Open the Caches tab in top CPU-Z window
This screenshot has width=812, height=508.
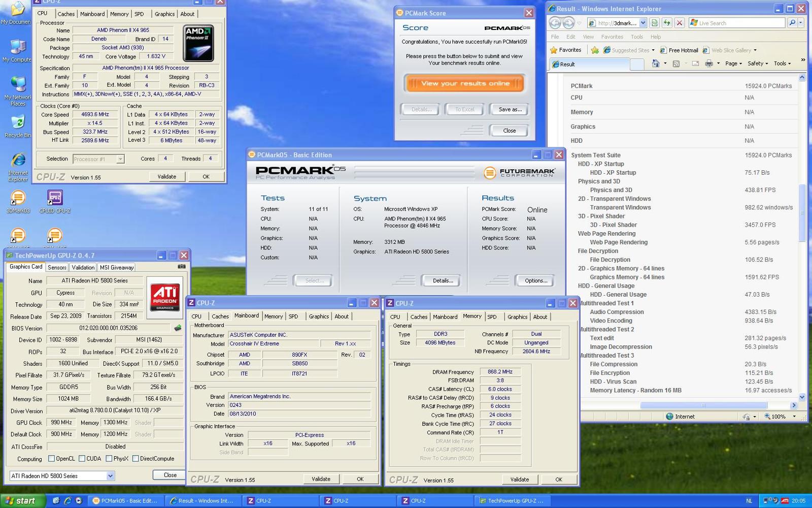click(x=66, y=14)
